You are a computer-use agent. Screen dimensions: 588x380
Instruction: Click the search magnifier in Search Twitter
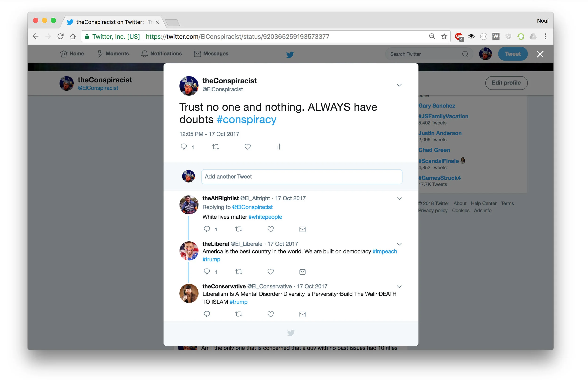click(x=465, y=54)
